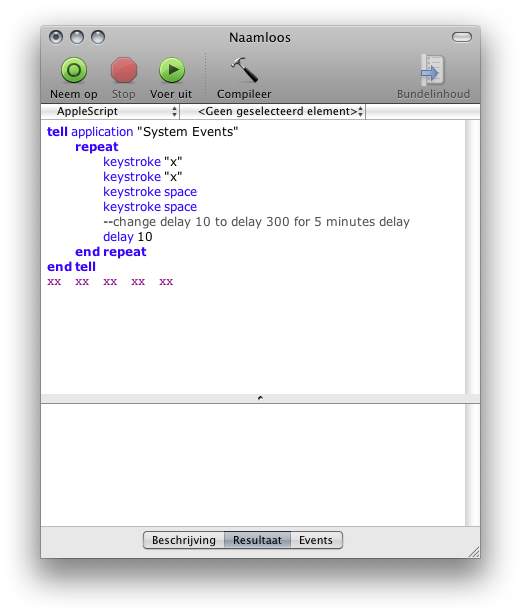Switch to the Events tab
Image resolution: width=521 pixels, height=614 pixels.
(x=316, y=540)
